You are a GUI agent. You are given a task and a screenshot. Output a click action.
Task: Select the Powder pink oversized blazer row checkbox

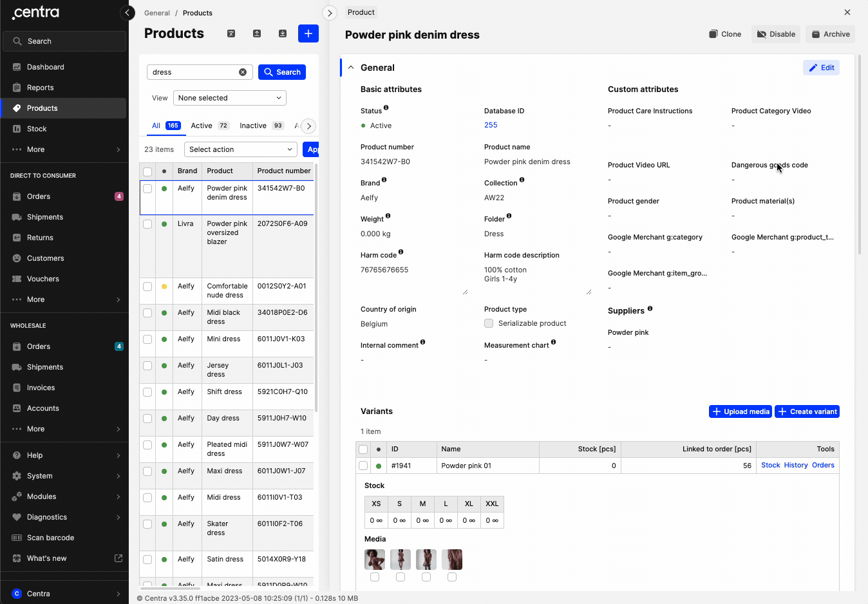[147, 224]
